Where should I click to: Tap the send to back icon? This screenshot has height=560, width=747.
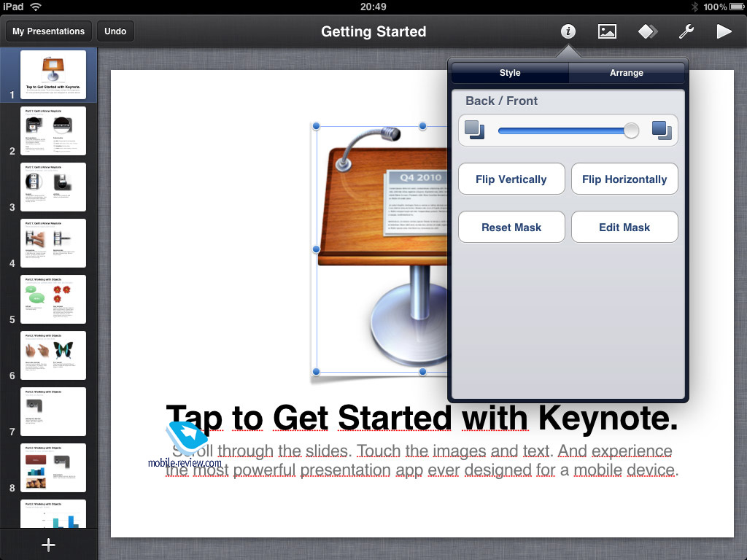(474, 130)
